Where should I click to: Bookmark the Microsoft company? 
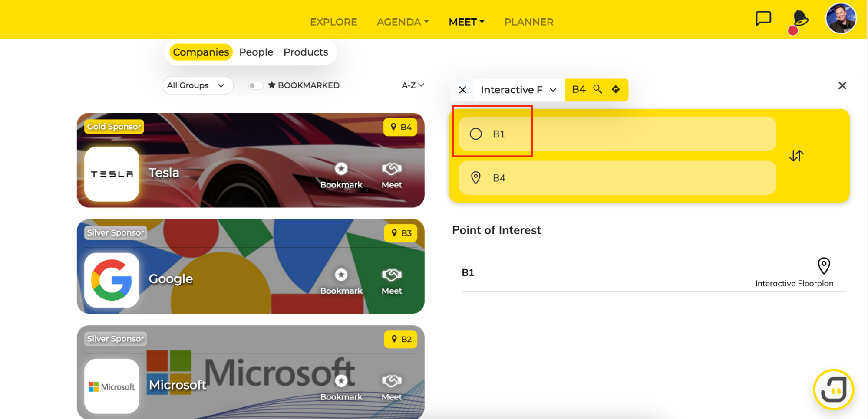(x=341, y=388)
